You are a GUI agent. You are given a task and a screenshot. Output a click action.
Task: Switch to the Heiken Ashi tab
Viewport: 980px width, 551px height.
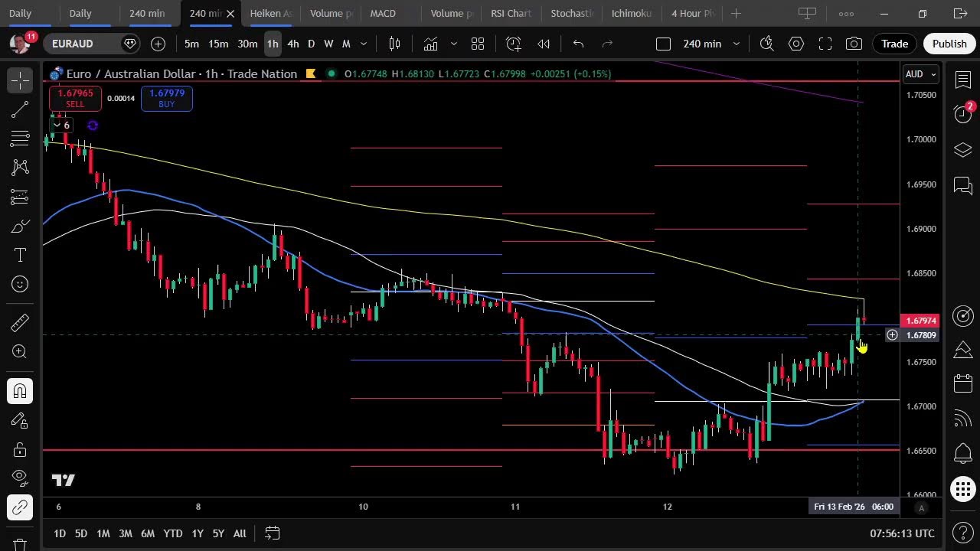270,13
